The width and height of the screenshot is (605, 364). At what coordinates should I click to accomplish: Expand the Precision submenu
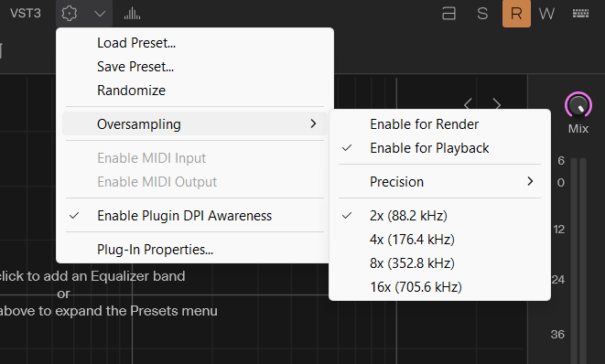[x=439, y=182]
